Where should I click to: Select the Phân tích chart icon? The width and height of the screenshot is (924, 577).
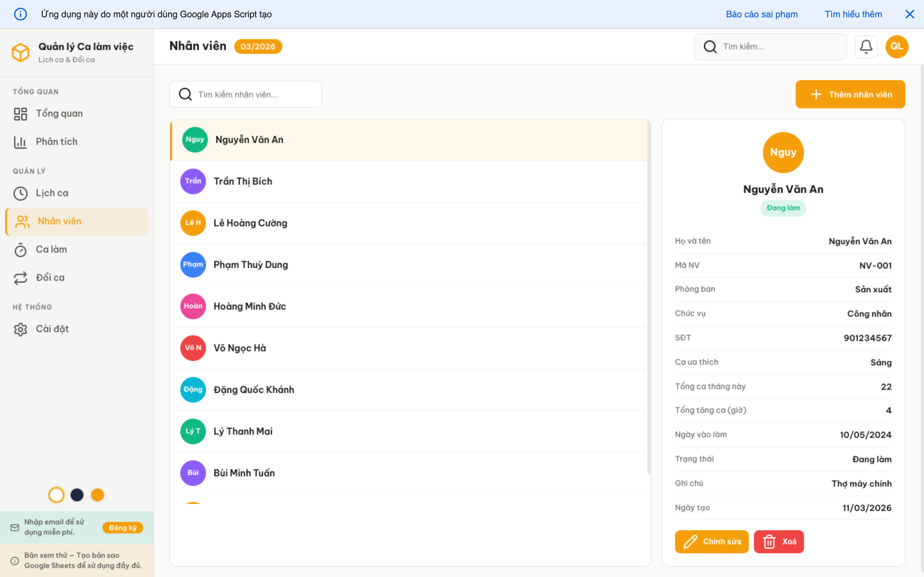point(20,141)
